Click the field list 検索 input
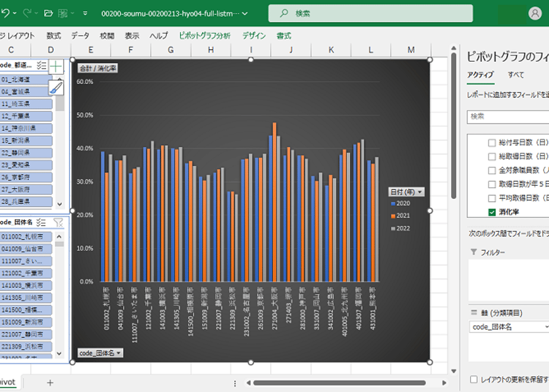Screen dimensions: 549x392 [x=508, y=116]
